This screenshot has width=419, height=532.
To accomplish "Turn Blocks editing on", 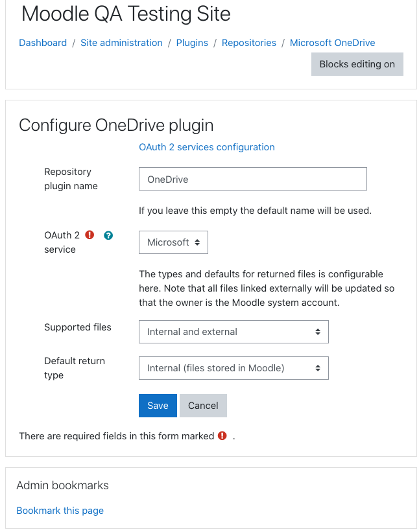I will [357, 64].
